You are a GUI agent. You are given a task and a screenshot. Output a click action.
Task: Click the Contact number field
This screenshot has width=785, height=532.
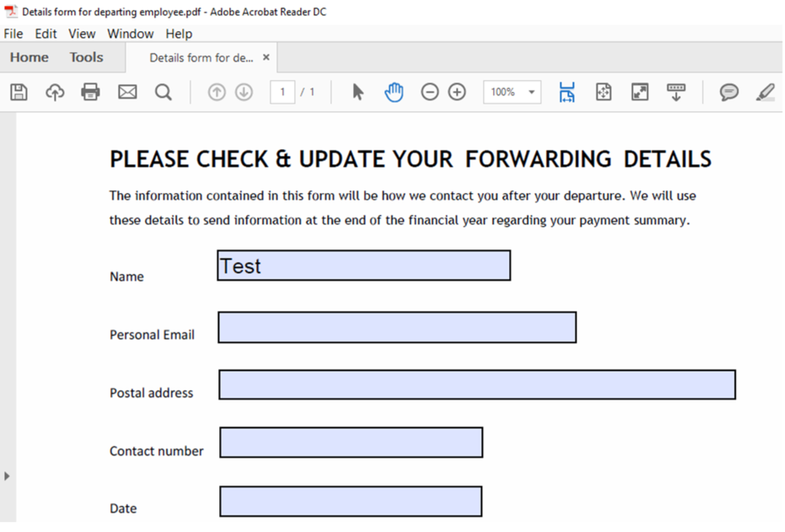(351, 442)
